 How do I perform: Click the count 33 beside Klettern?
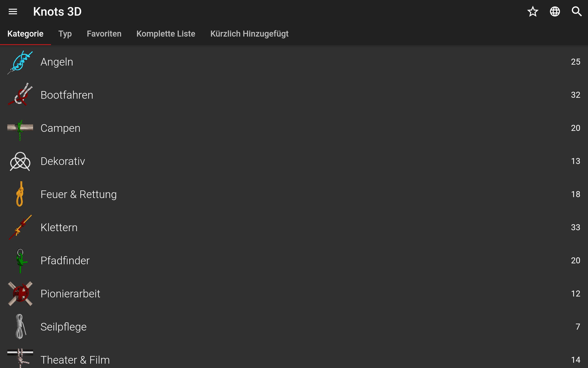pyautogui.click(x=575, y=227)
